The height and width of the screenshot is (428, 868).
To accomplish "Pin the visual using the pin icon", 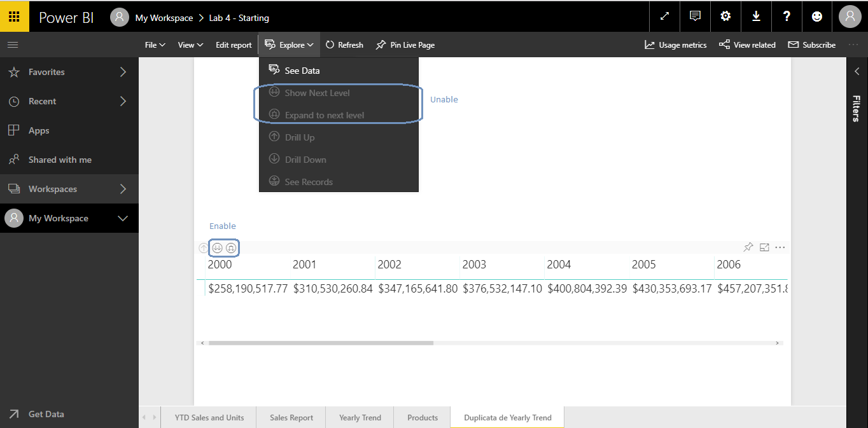I will tap(749, 247).
